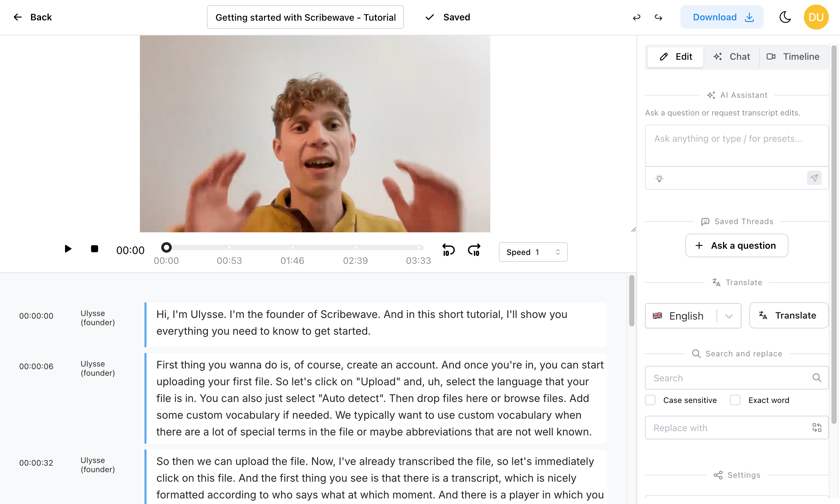
Task: Stop playback with the stop button
Action: pos(94,249)
